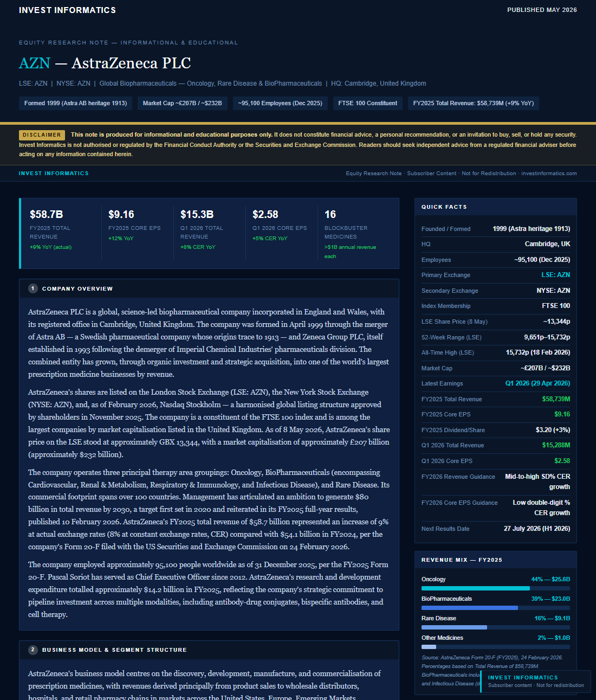596x700 pixels.
Task: Click the '$58,739M' FY2025 total revenue value
Action: (556, 399)
